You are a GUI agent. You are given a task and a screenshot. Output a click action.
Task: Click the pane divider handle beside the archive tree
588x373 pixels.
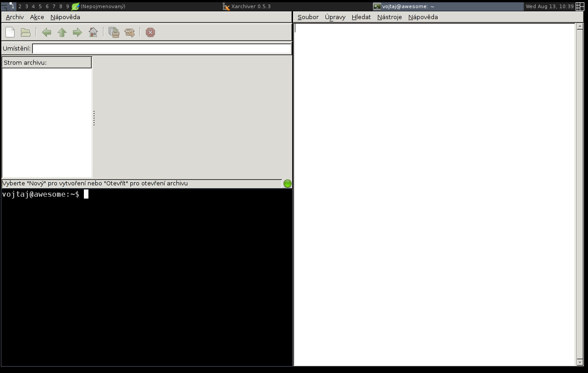[94, 118]
